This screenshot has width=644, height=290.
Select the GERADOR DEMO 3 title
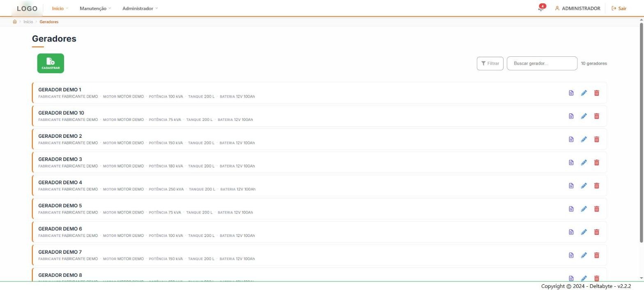click(x=60, y=159)
